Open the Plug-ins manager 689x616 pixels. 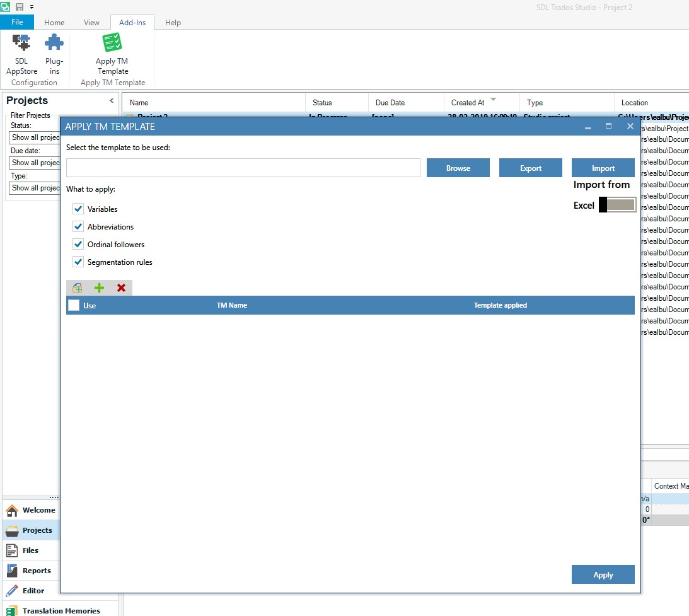pyautogui.click(x=54, y=54)
